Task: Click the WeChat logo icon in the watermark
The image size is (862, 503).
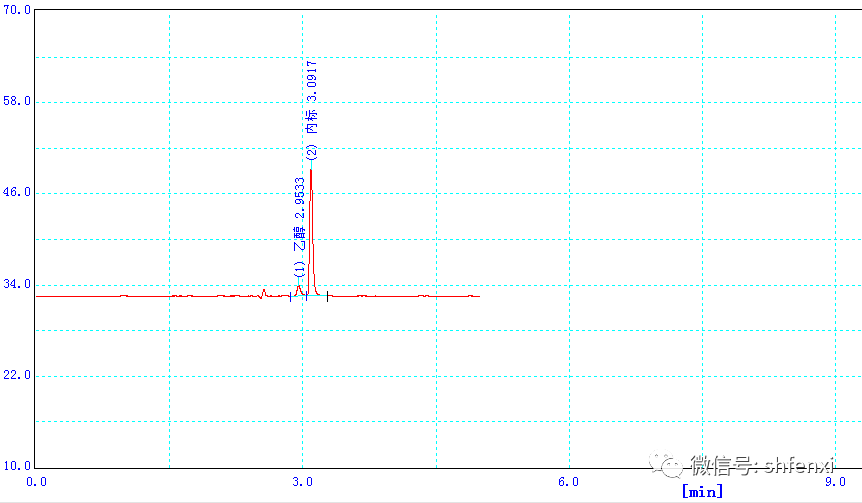Action: click(x=665, y=466)
